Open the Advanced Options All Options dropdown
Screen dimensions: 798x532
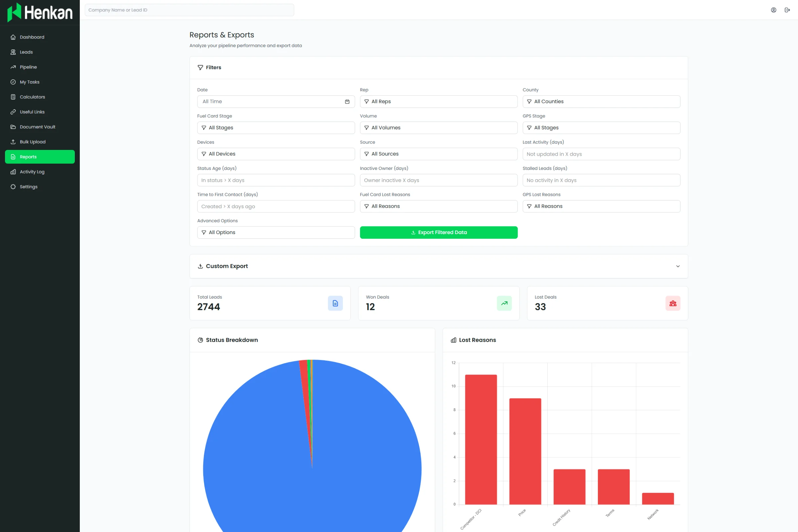coord(276,232)
